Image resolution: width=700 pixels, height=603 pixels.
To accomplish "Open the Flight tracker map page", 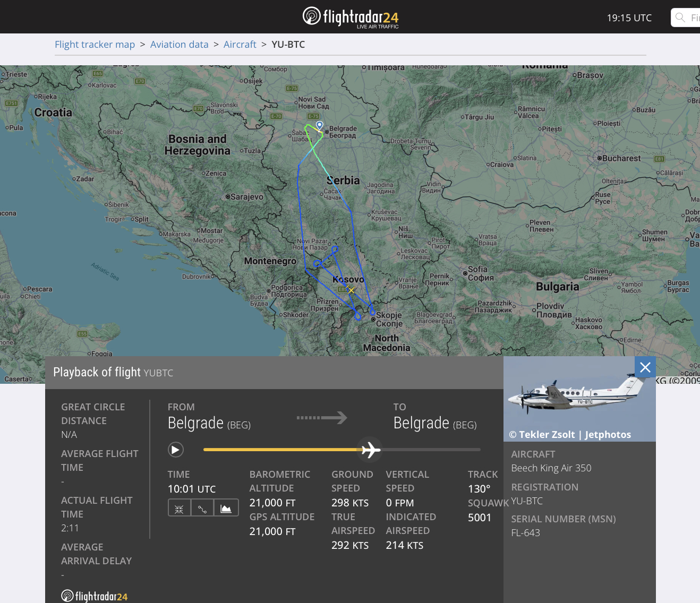I will pos(95,44).
